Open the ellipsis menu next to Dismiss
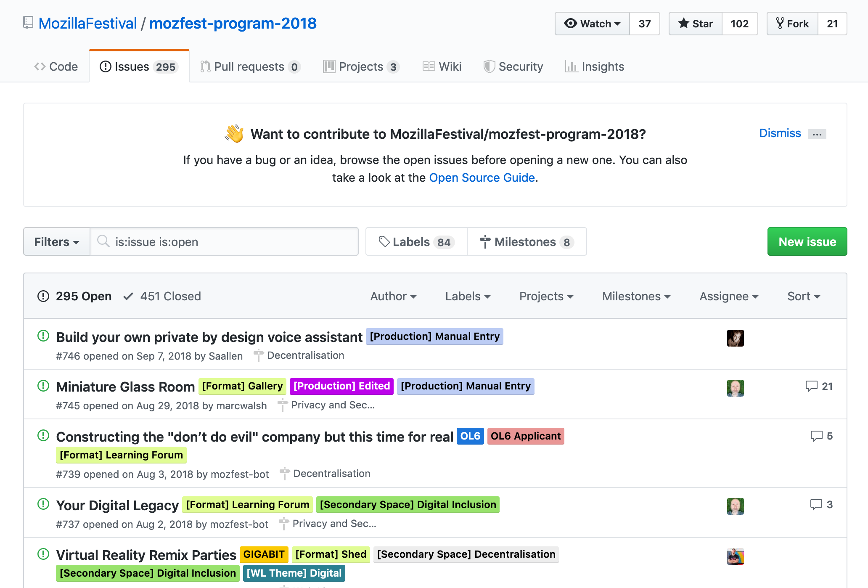This screenshot has height=588, width=868. 817,134
